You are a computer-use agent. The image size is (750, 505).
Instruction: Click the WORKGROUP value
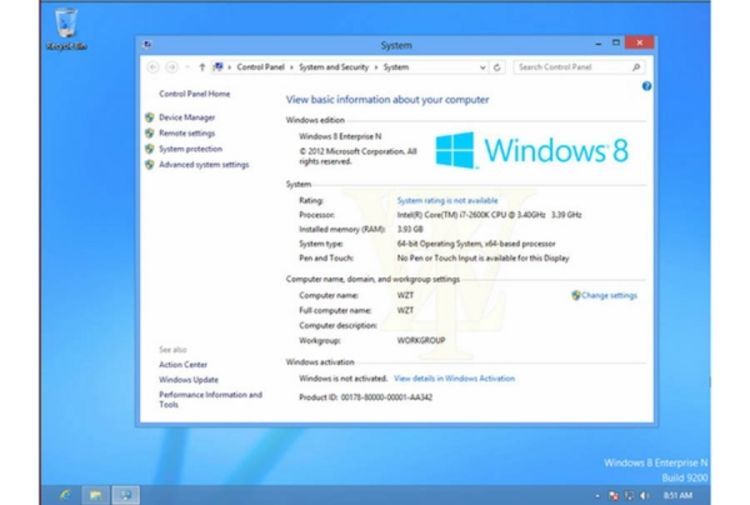click(421, 340)
